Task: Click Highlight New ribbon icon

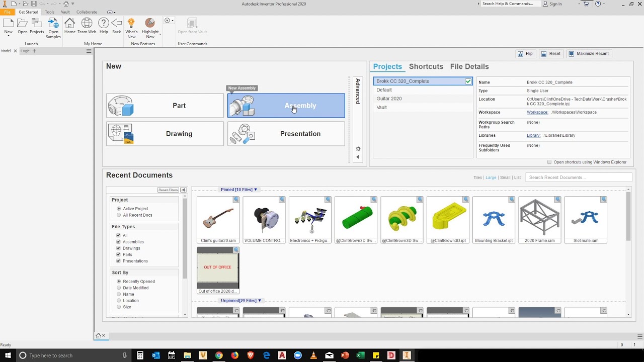Action: tap(150, 28)
